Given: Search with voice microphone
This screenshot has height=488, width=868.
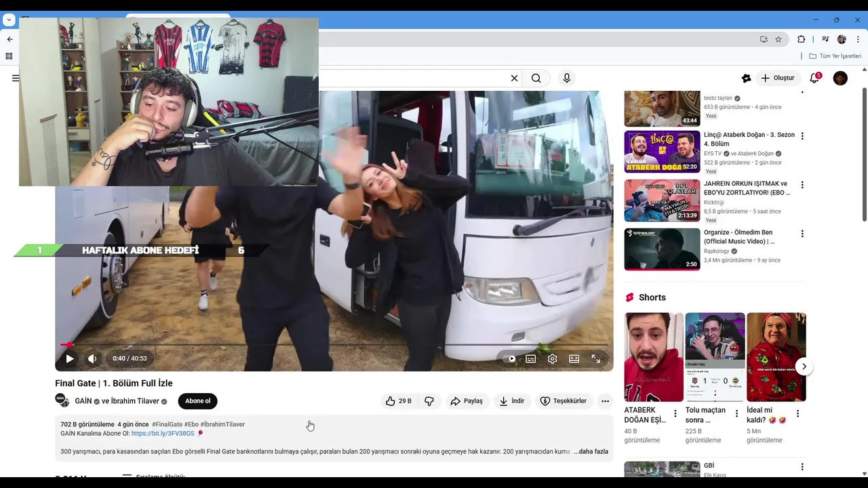Looking at the screenshot, I should click(567, 78).
